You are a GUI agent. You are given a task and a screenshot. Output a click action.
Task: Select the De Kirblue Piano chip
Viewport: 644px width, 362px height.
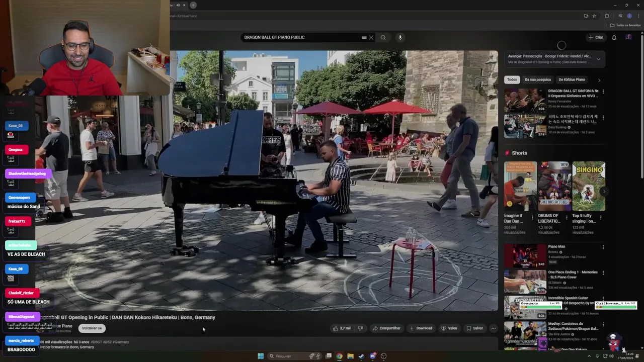pyautogui.click(x=572, y=79)
